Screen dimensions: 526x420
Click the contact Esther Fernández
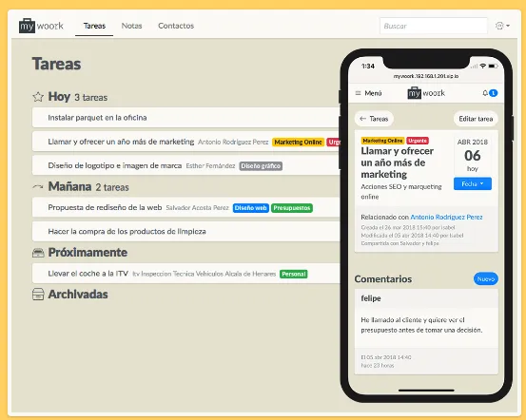(210, 166)
